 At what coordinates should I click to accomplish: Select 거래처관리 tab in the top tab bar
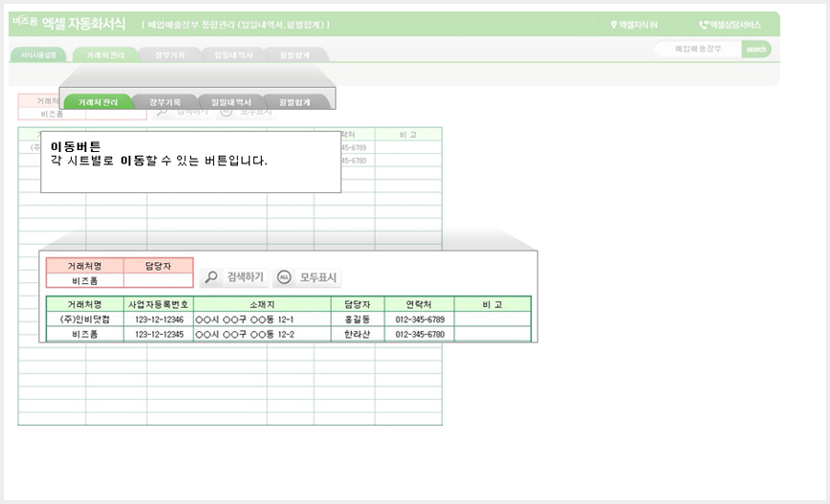coord(105,55)
